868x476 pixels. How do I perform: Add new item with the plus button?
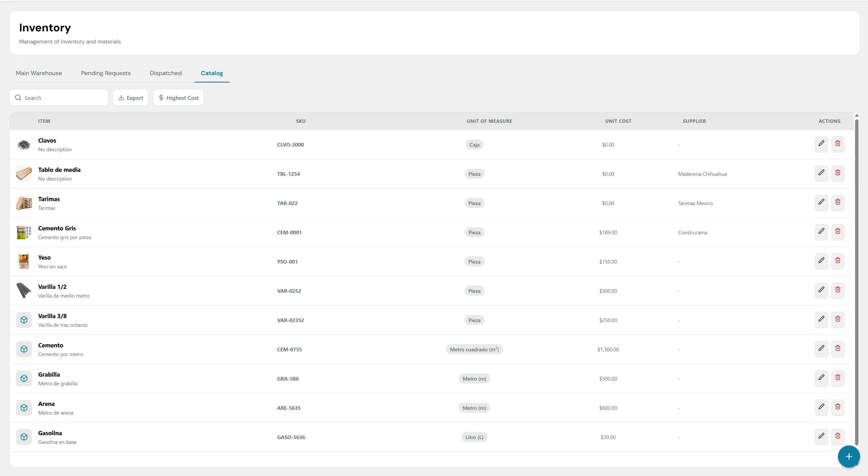click(x=849, y=456)
